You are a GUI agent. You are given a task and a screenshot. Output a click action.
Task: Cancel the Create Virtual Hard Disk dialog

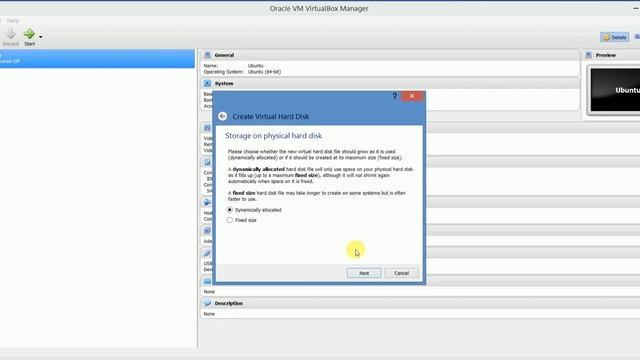pos(401,273)
